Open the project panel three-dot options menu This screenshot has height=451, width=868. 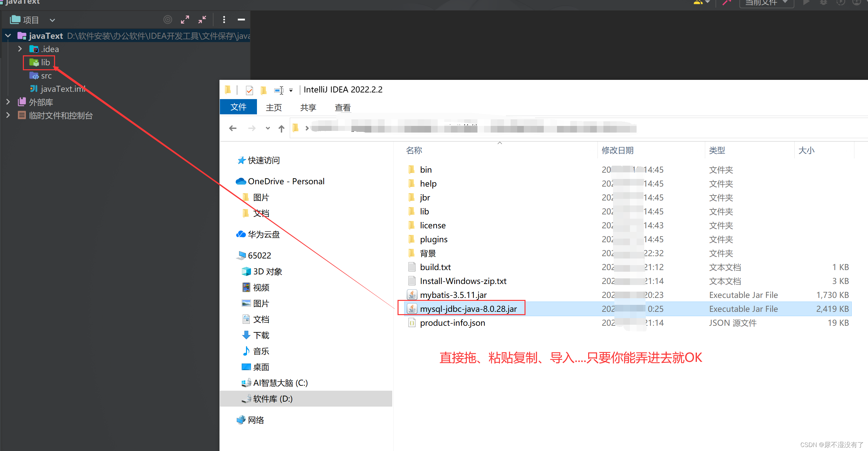pyautogui.click(x=224, y=20)
